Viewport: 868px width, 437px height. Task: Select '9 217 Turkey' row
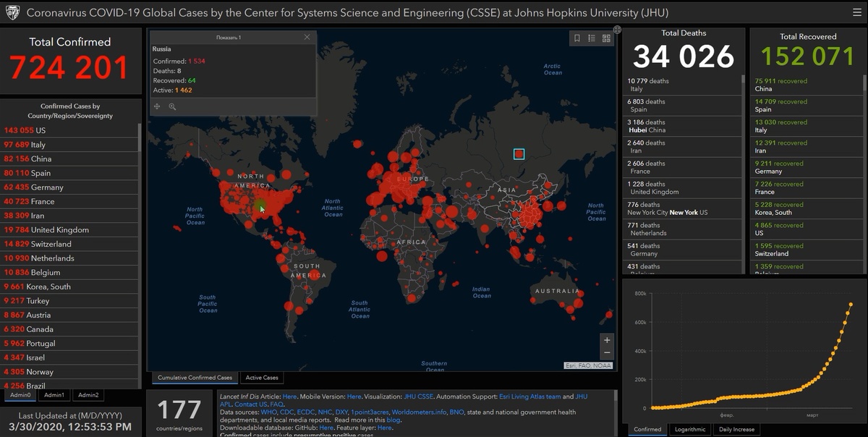point(69,301)
